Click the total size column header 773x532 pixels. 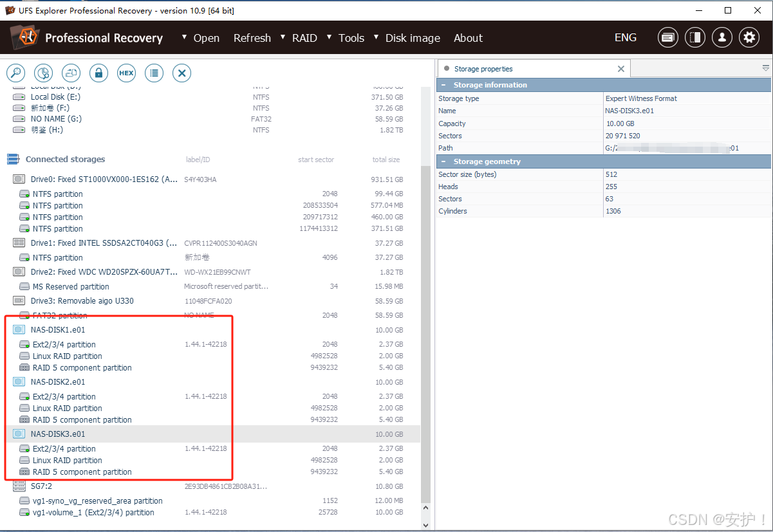pos(386,160)
